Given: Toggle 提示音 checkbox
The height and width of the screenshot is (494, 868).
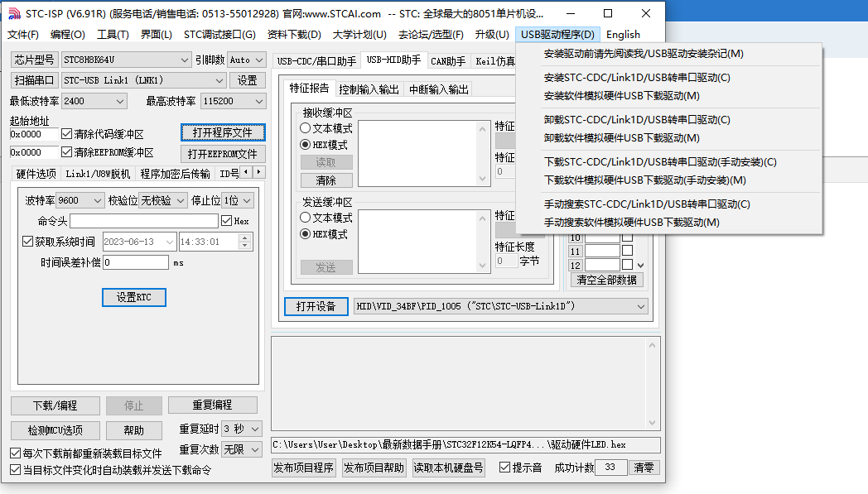Looking at the screenshot, I should (504, 467).
